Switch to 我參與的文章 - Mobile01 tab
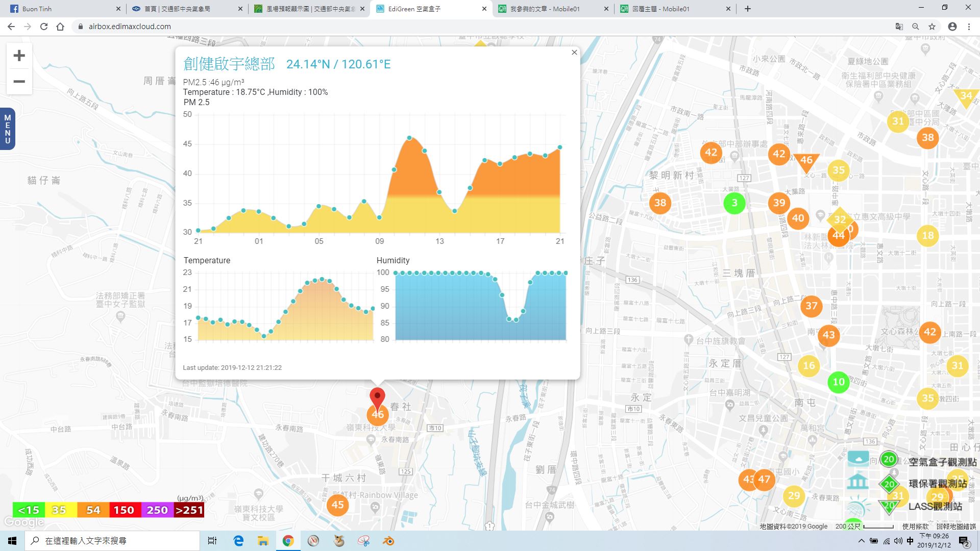The height and width of the screenshot is (551, 980). click(x=553, y=9)
